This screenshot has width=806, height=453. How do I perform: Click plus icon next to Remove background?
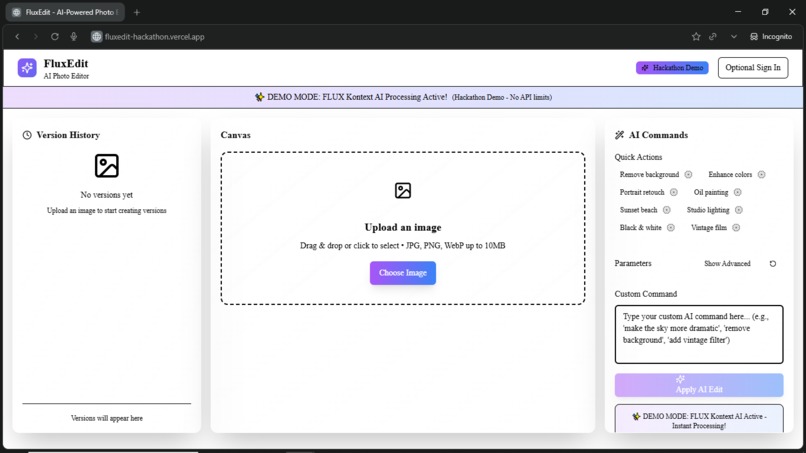click(688, 174)
